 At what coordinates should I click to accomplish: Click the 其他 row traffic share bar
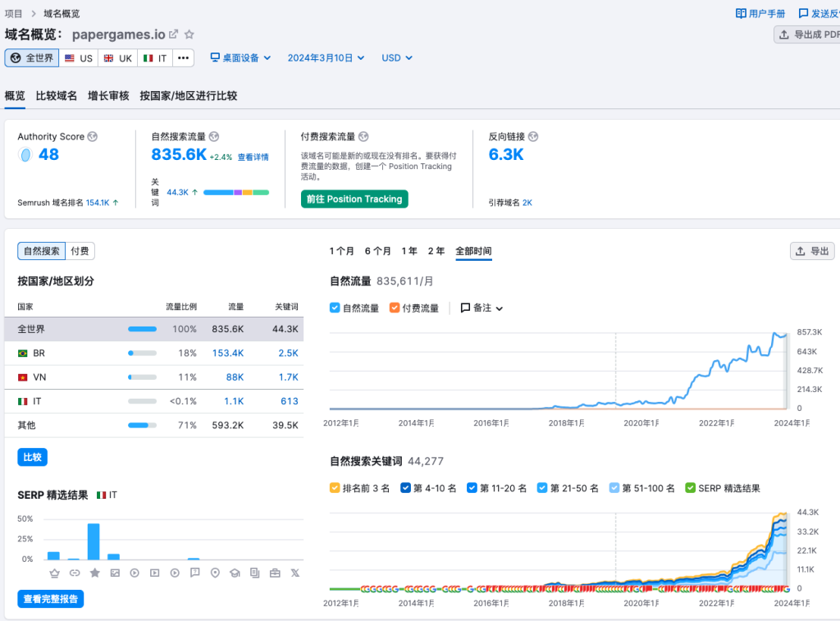(143, 426)
